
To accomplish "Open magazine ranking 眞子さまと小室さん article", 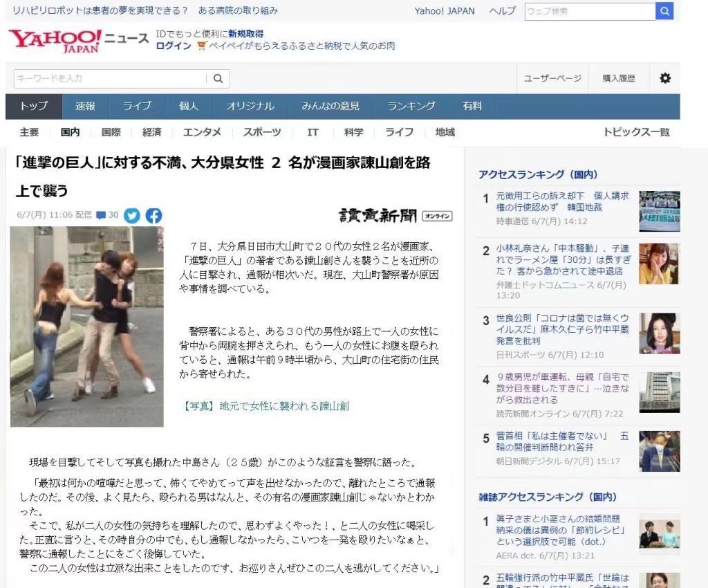I will pyautogui.click(x=560, y=530).
